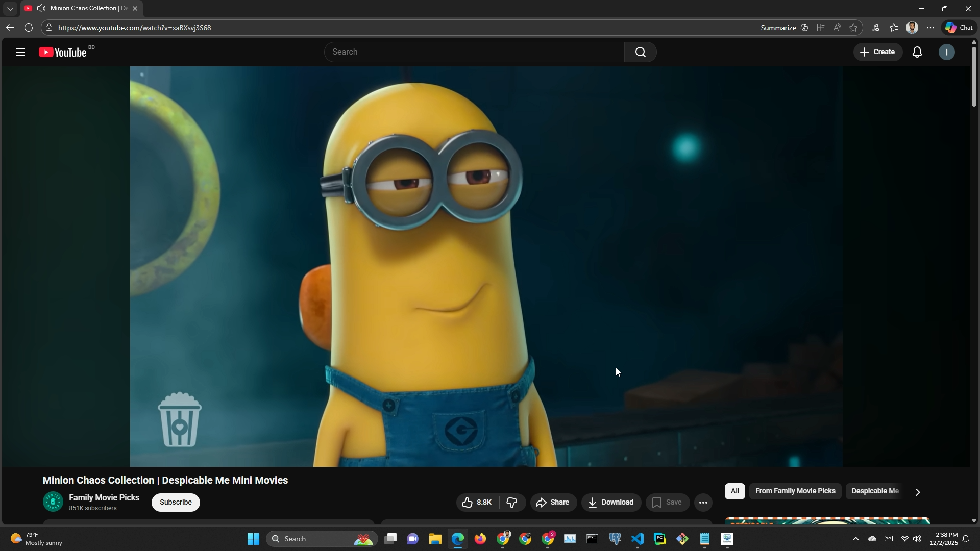Click the page vertical scrollbar thumb
Viewport: 980px width, 551px height.
974,77
